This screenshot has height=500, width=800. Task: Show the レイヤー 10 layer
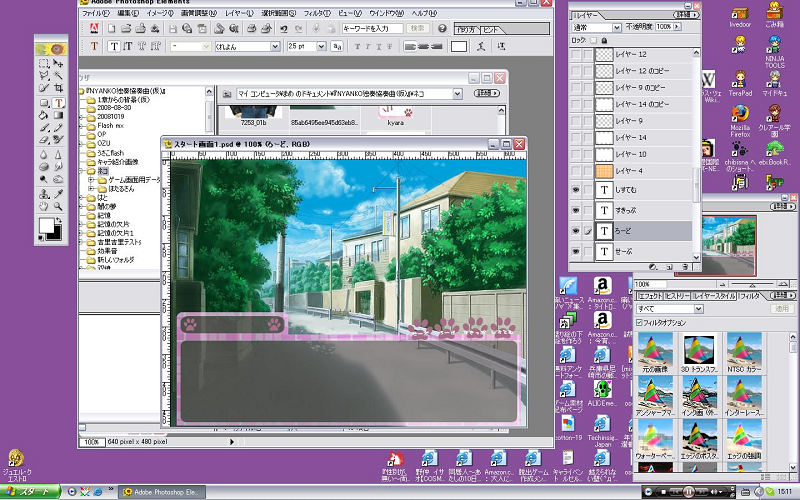point(576,154)
